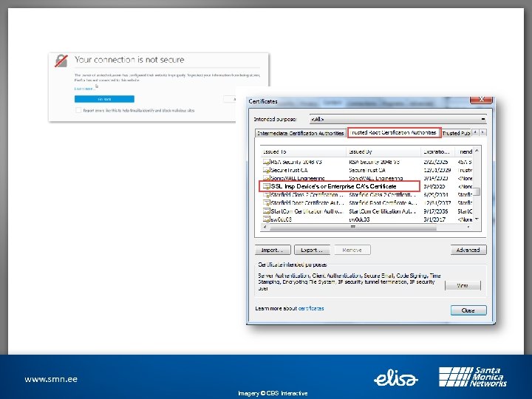Enable Report errors to Mozilla checkbox

[x=78, y=110]
